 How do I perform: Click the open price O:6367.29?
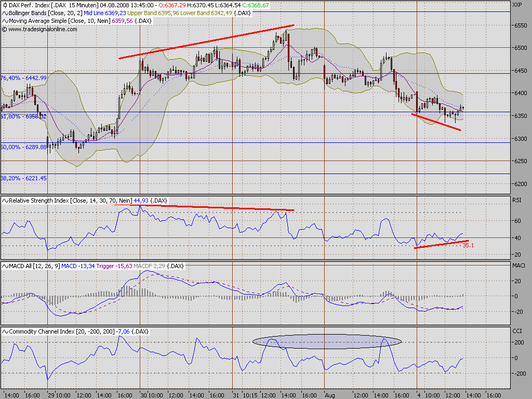(x=172, y=5)
